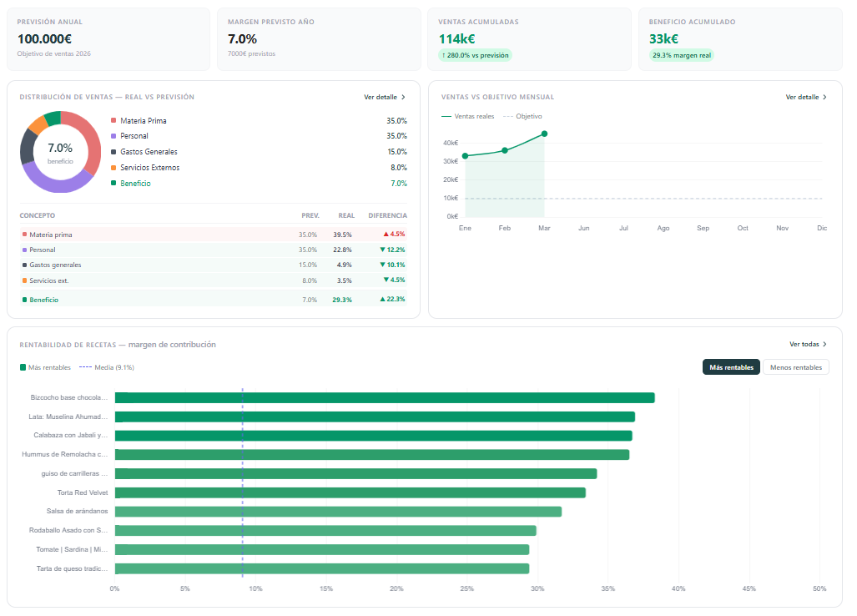Click the red Materia Prima legend swatch
Viewport: 857px width, 616px height.
pyautogui.click(x=113, y=120)
